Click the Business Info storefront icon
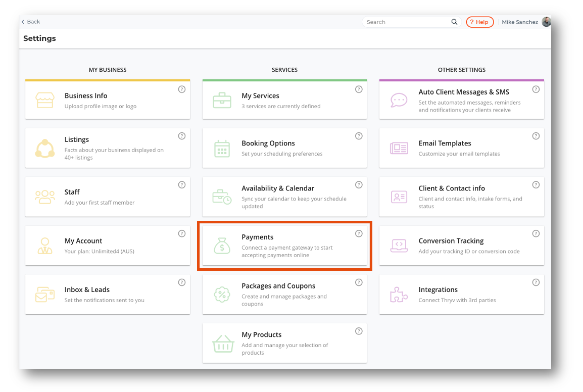 point(45,100)
